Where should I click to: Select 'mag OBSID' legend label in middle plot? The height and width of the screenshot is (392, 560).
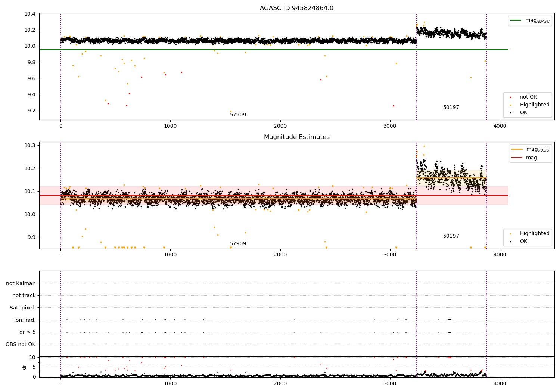tap(538, 149)
